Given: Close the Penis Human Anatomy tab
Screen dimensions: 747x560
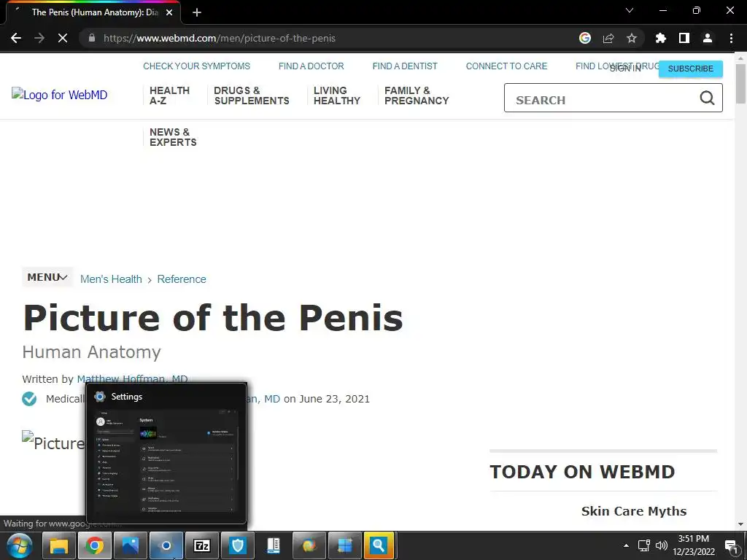Looking at the screenshot, I should click(x=169, y=12).
